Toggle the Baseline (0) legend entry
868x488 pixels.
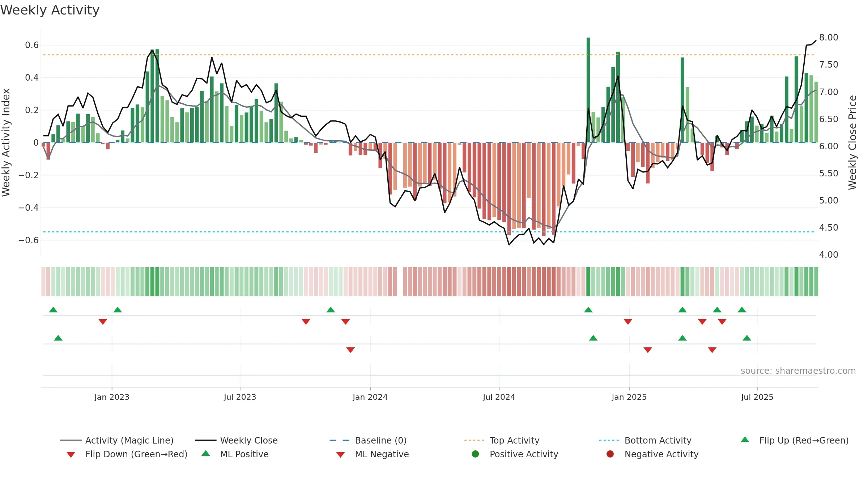[368, 440]
